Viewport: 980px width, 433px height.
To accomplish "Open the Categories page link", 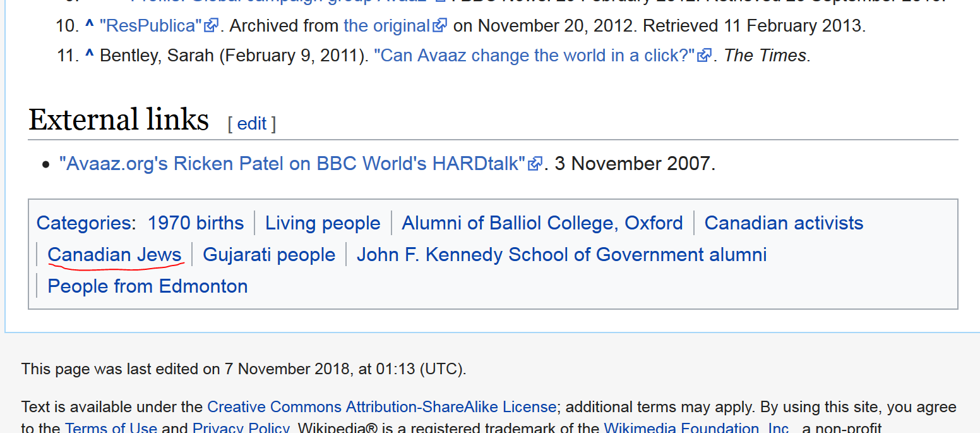I will (x=83, y=223).
